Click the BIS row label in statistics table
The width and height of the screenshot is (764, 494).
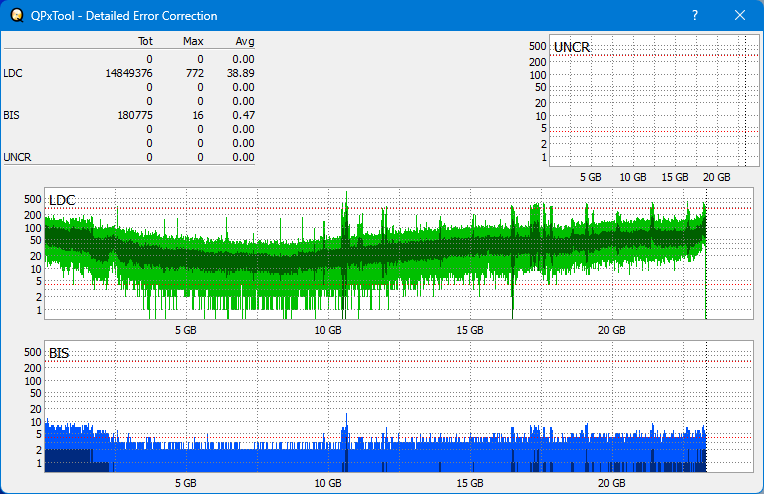point(12,115)
